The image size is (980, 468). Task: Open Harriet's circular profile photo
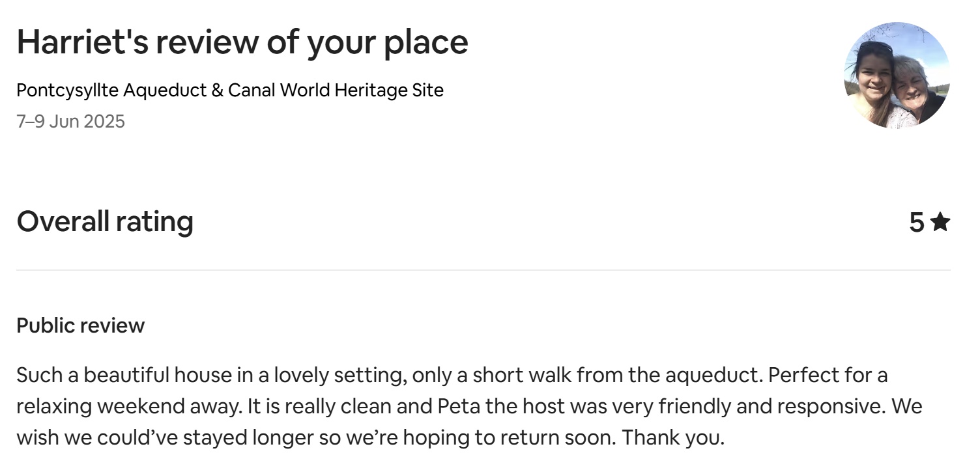[897, 75]
